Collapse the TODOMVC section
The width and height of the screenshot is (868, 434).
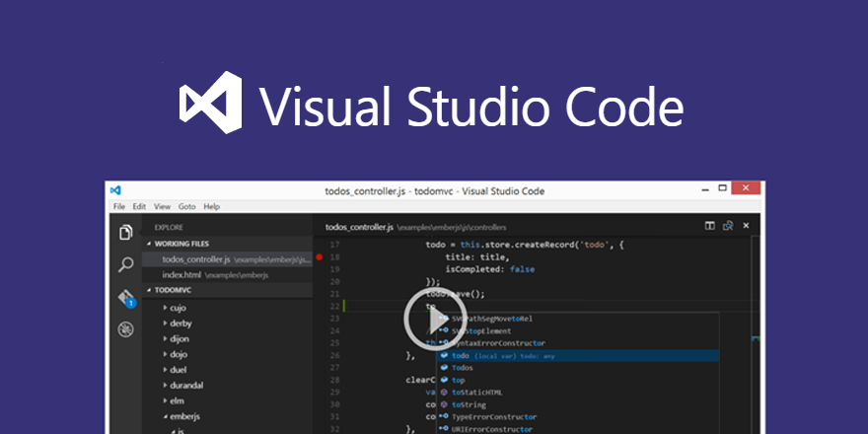(x=228, y=290)
